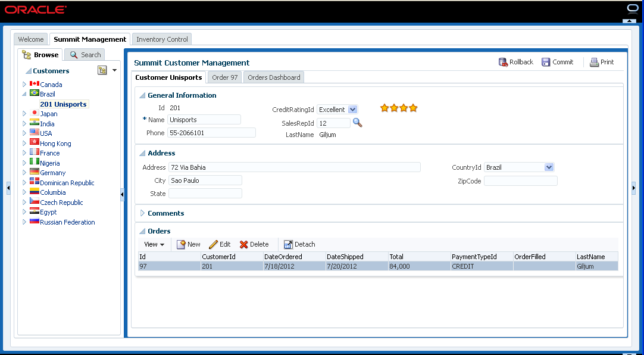644x355 pixels.
Task: Click the hierarchy icon beside Customers header
Action: (102, 70)
